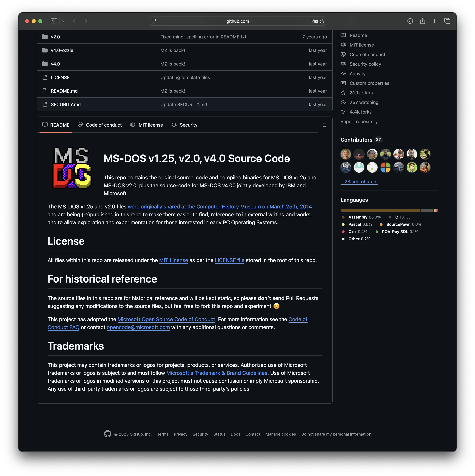
Task: Open the sidebar options dropdown chevron
Action: pos(63,21)
